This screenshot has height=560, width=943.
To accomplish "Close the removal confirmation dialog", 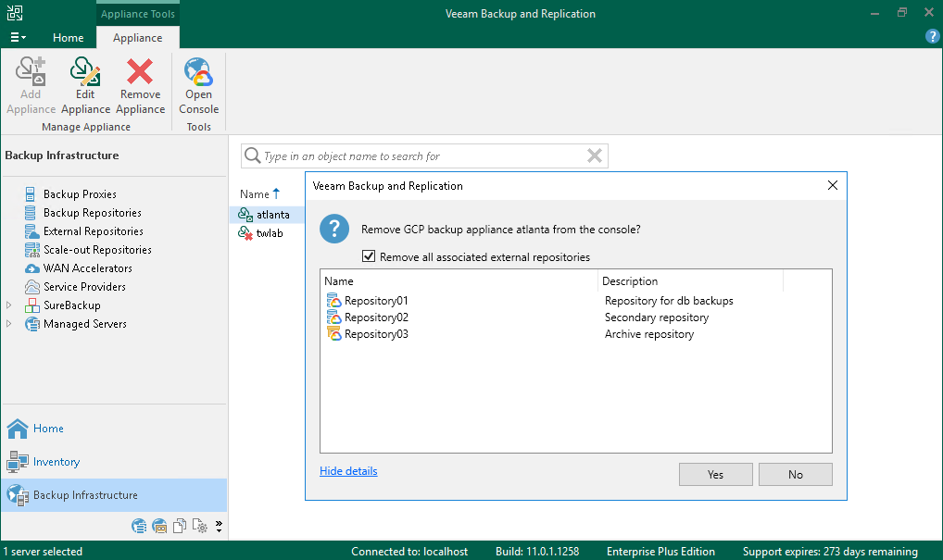I will (x=833, y=185).
